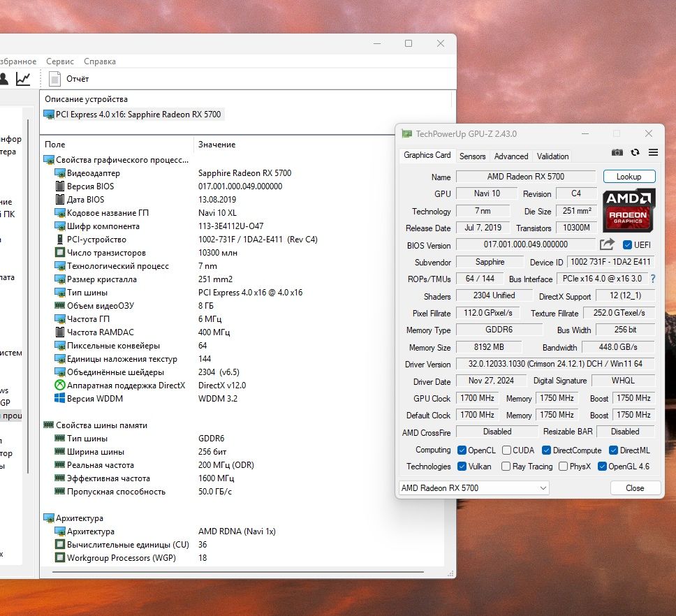Toggle the CUDA checkbox
Image resolution: width=676 pixels, height=616 pixels.
point(506,450)
